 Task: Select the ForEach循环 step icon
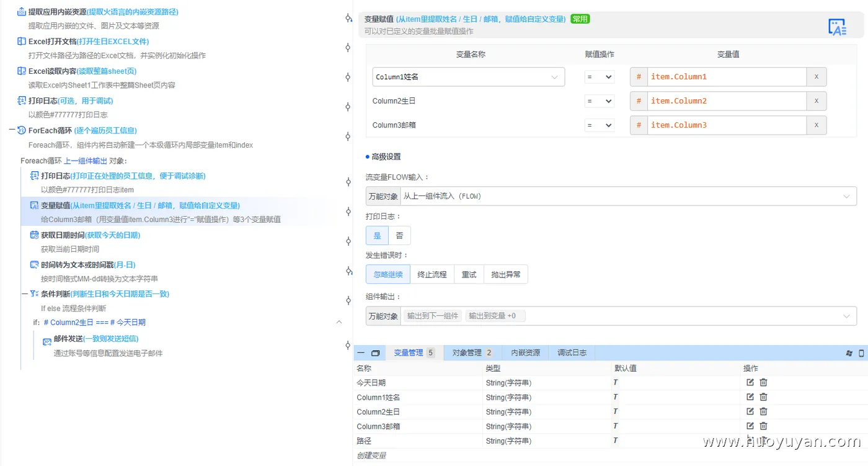click(22, 130)
